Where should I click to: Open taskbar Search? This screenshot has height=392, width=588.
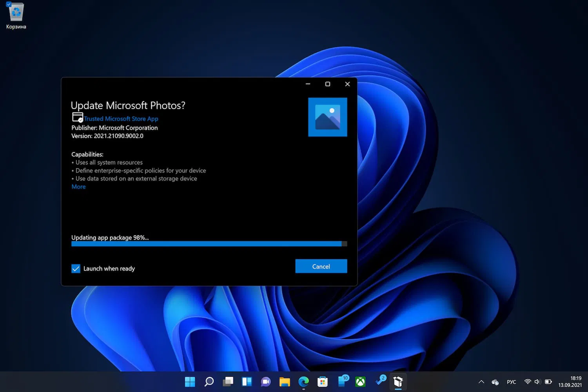[209, 381]
